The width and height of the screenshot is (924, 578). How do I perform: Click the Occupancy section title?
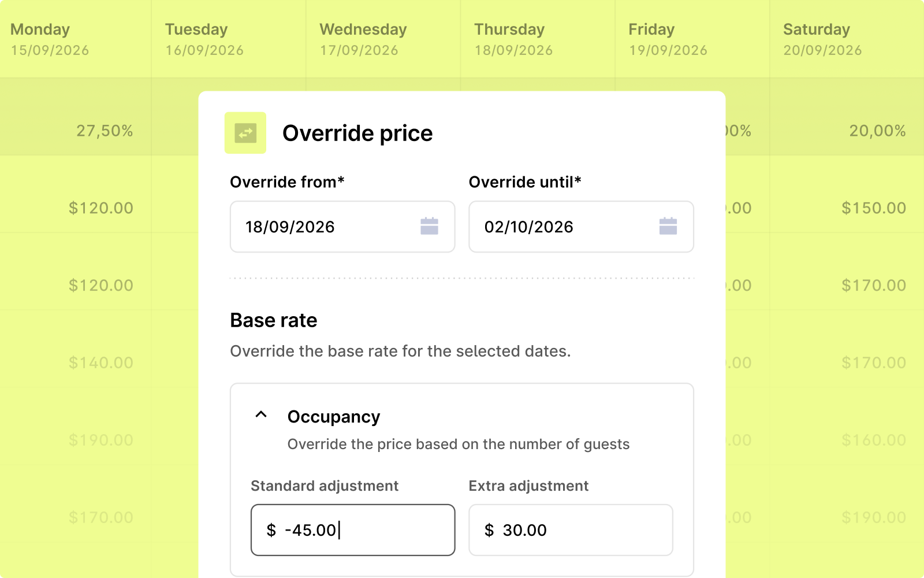(x=334, y=417)
